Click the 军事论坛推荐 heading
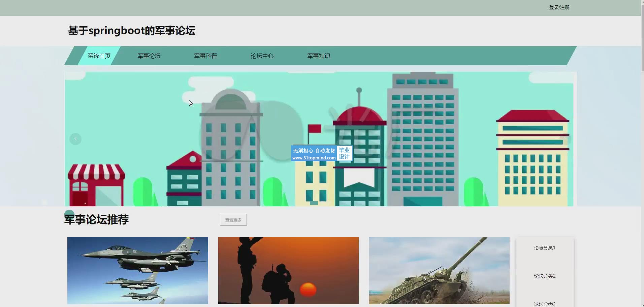 pyautogui.click(x=97, y=219)
